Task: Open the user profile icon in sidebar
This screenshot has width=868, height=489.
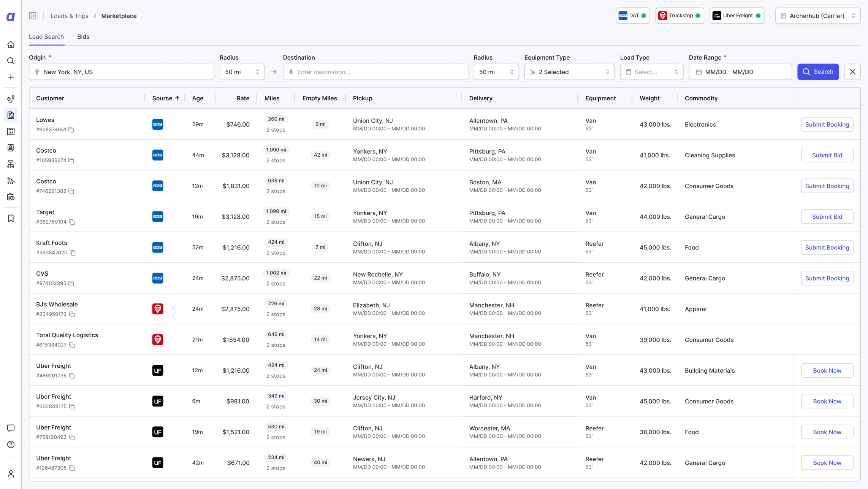Action: 11,474
